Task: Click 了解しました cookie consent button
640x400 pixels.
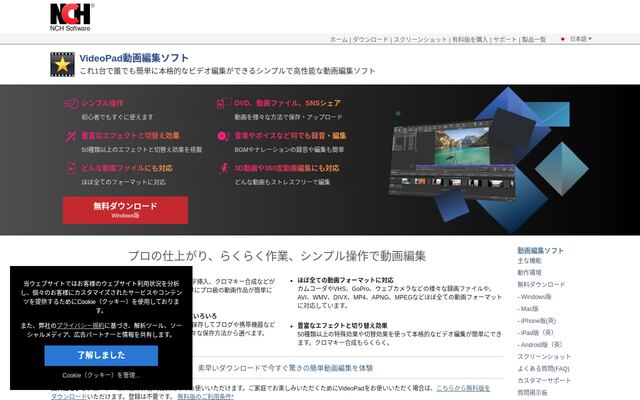Action: (101, 356)
